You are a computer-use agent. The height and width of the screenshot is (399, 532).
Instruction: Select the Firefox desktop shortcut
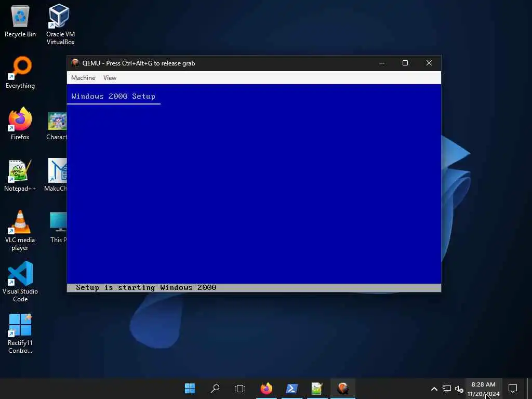(x=20, y=124)
